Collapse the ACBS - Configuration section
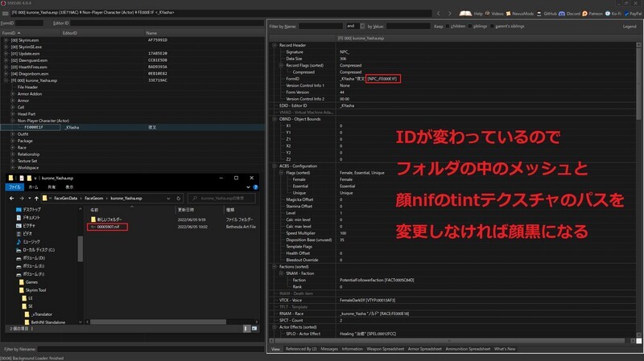644x361 pixels. (x=275, y=166)
